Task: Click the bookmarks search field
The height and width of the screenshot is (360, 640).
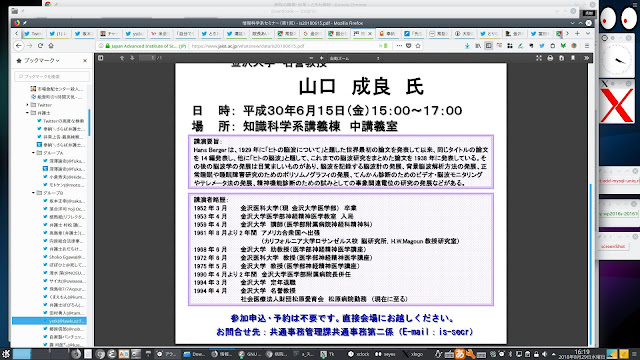Action: pyautogui.click(x=52, y=76)
